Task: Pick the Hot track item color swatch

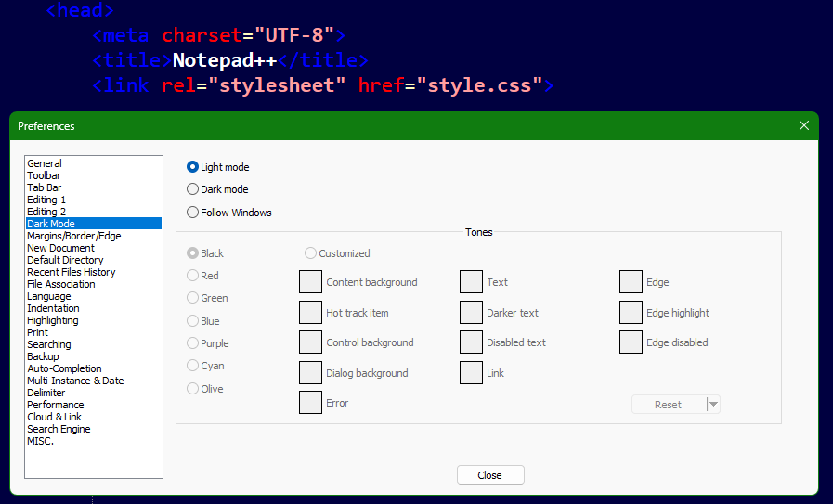Action: 310,313
